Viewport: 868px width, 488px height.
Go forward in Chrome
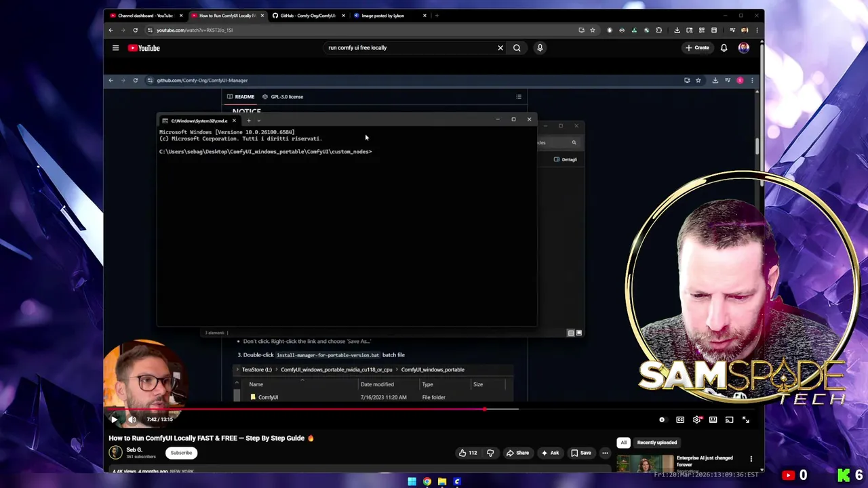click(x=123, y=30)
